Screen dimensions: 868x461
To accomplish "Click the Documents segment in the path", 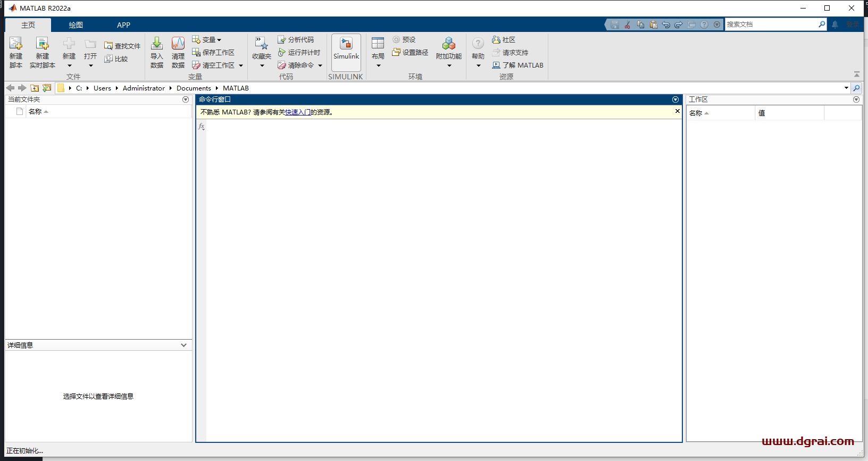I will tap(194, 88).
